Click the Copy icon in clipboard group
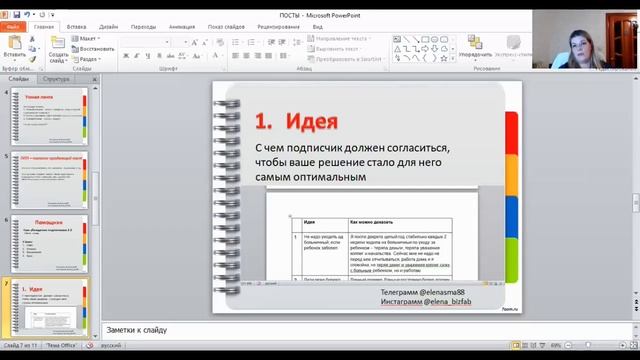This screenshot has width=640, height=360. [32, 49]
